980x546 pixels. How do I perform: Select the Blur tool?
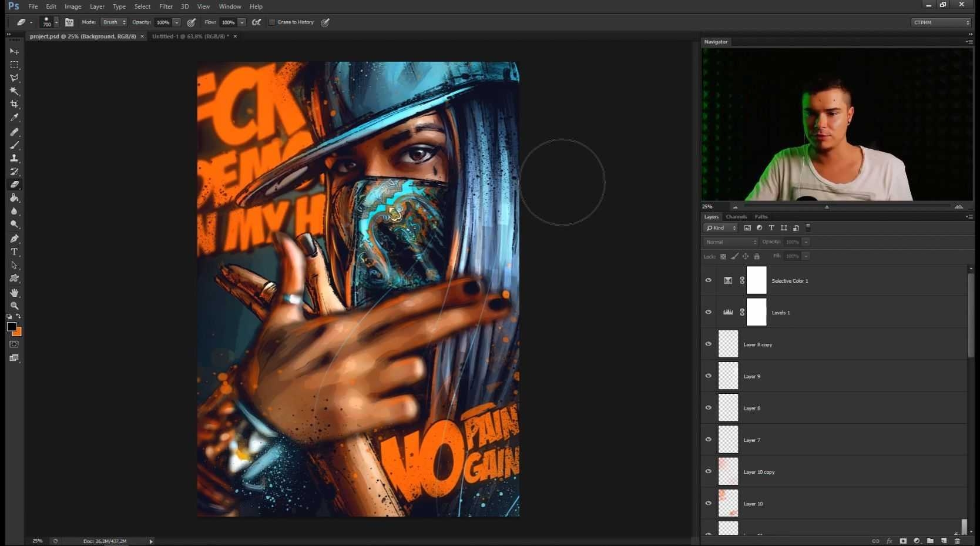(14, 211)
